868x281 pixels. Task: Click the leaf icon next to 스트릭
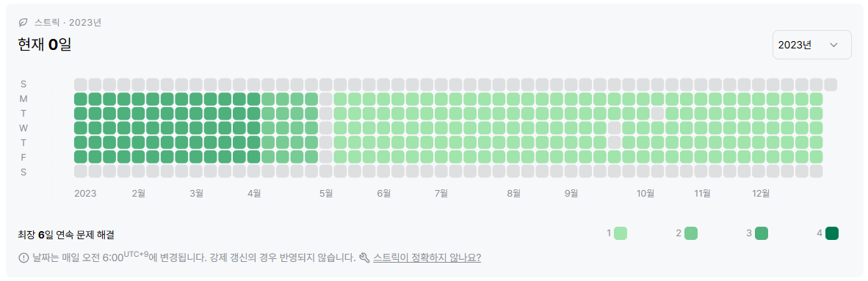coord(23,23)
